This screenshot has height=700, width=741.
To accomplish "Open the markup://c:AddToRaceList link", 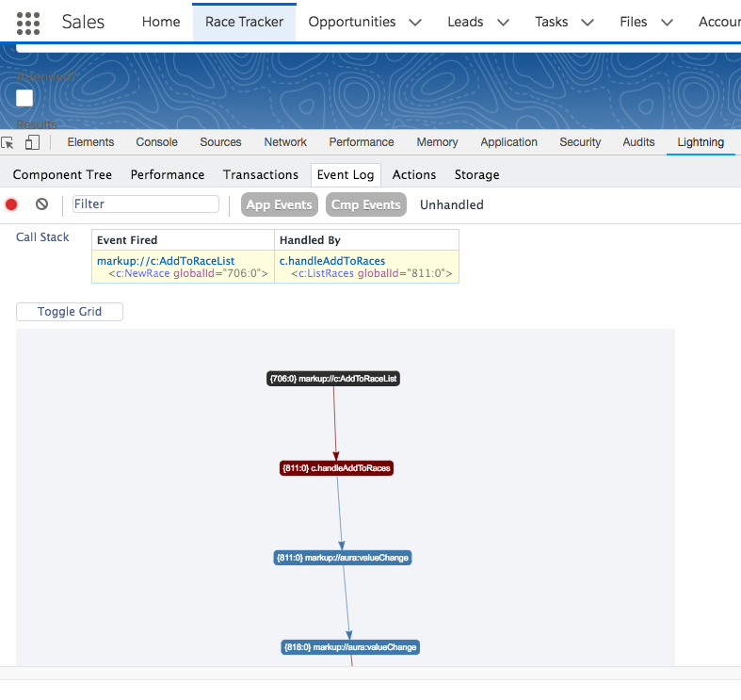I will [x=166, y=261].
